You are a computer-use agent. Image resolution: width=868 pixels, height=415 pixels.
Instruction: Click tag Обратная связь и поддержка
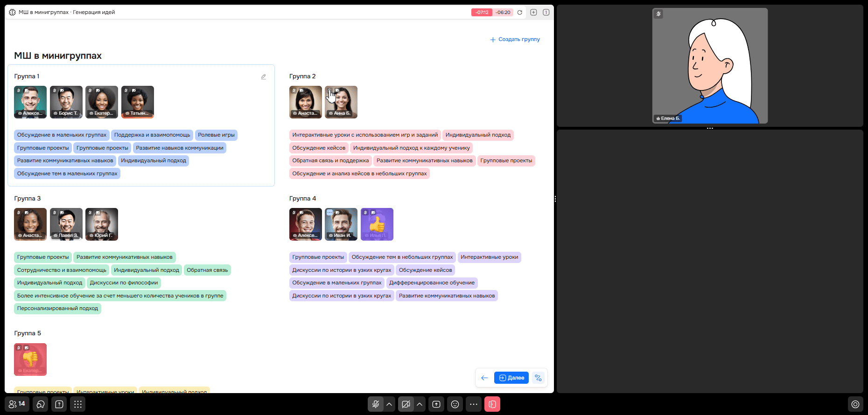(330, 161)
